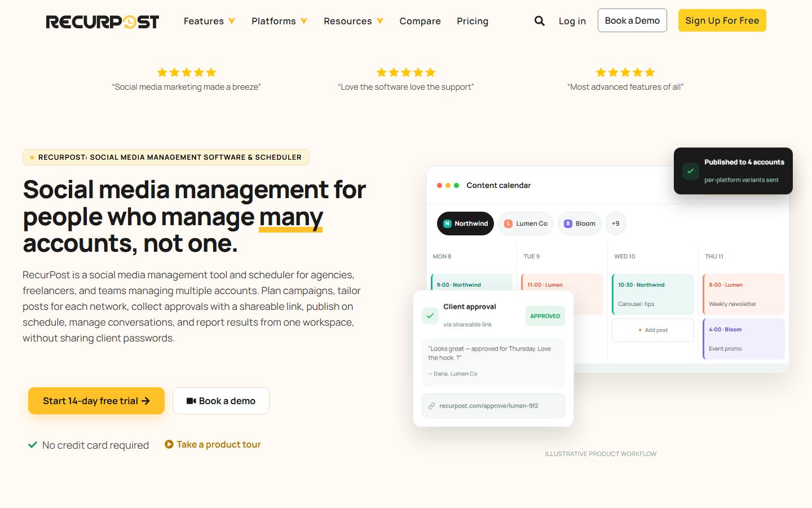The height and width of the screenshot is (508, 812).
Task: Click stars above "Most advanced features of all"
Action: pos(625,72)
